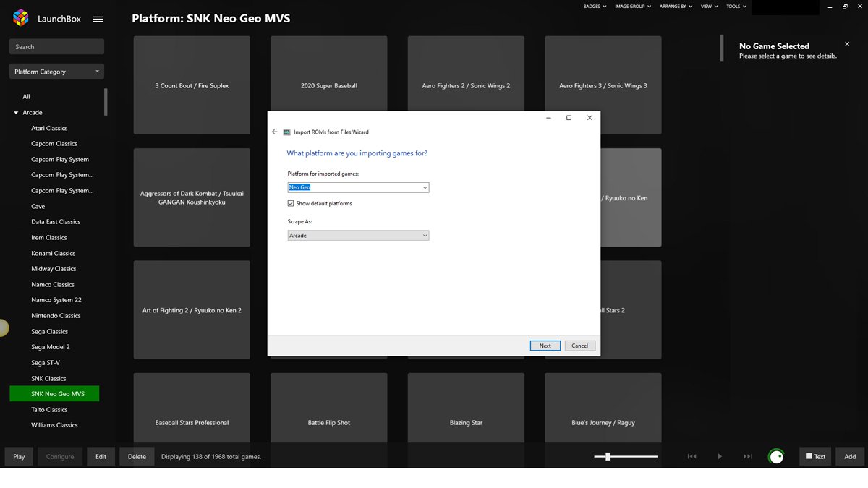
Task: Click the Import ROMs wizard title icon
Action: click(286, 132)
